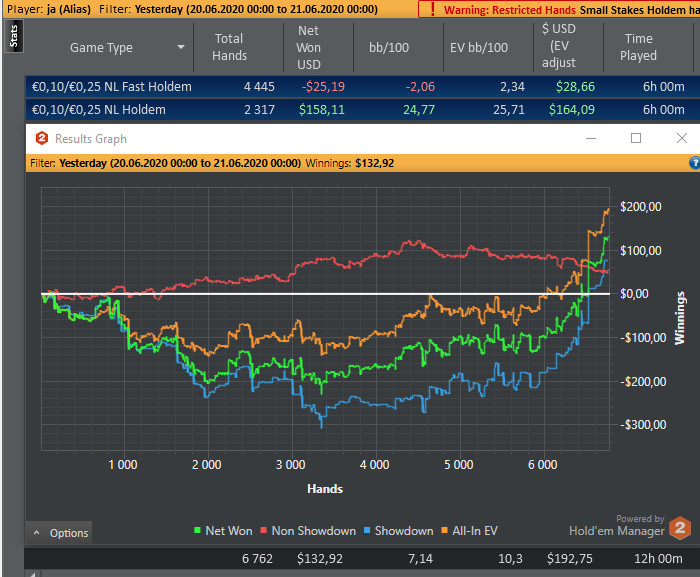Sort by the EV bb/100 column header
The height and width of the screenshot is (577, 700).
pyautogui.click(x=479, y=47)
